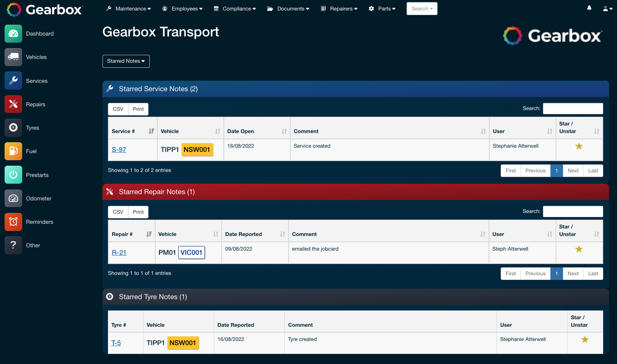
Task: Sort service table by Star / Unstar
Action: click(579, 128)
